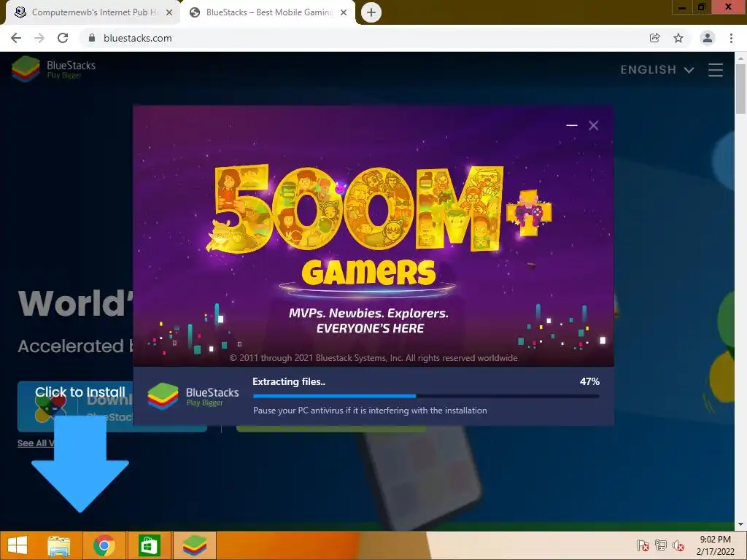The height and width of the screenshot is (560, 747).
Task: Open a new browser tab
Action: tap(371, 12)
